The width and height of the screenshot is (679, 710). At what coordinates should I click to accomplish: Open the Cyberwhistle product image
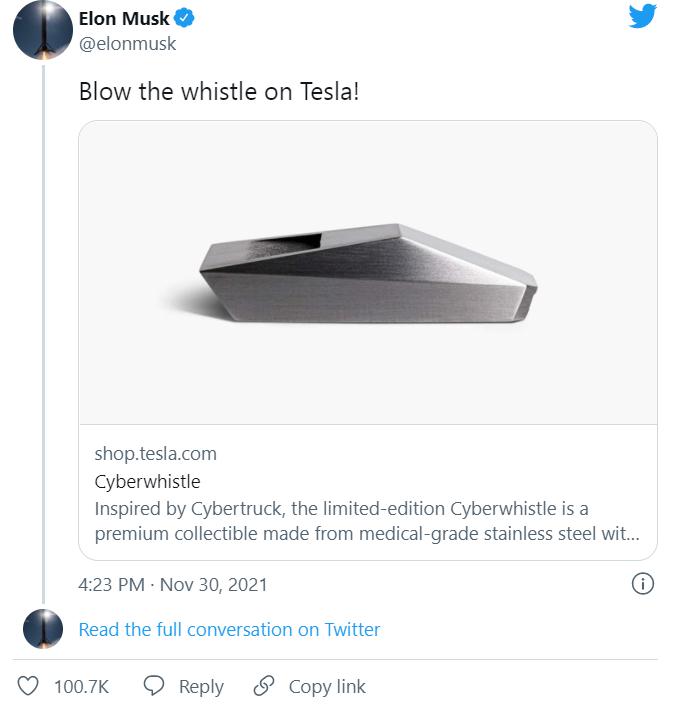coord(367,272)
